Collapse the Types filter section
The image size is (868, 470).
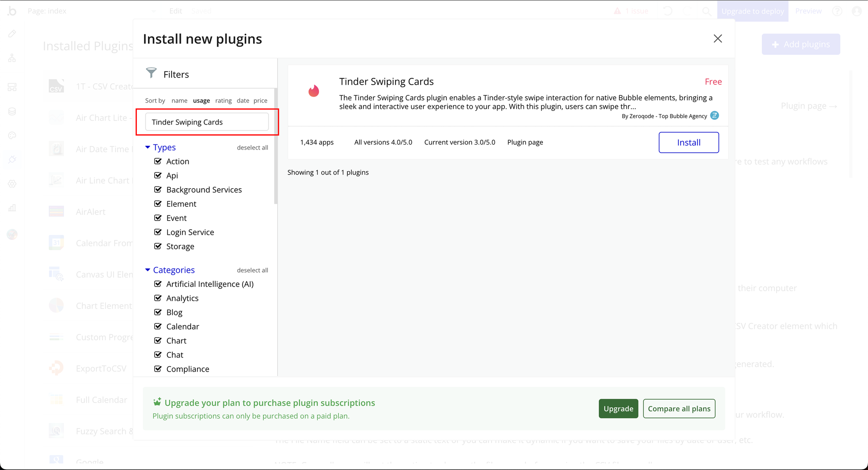click(x=160, y=147)
